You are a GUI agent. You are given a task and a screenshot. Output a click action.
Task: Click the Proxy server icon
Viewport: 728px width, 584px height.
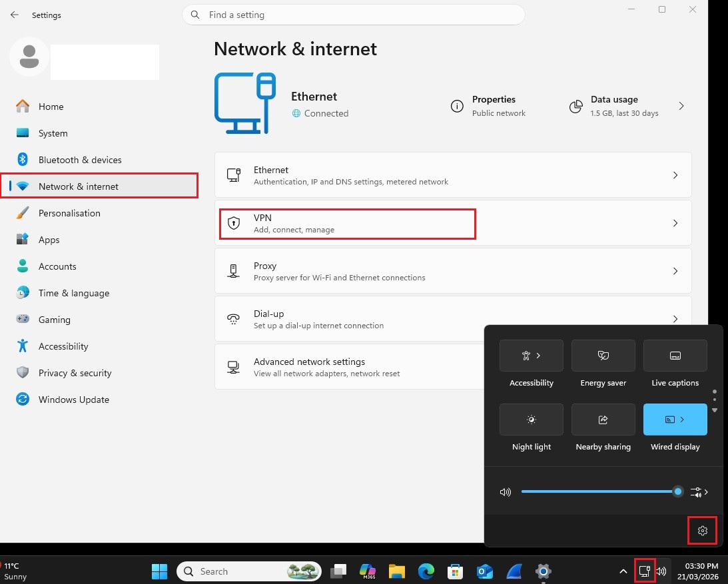[234, 271]
